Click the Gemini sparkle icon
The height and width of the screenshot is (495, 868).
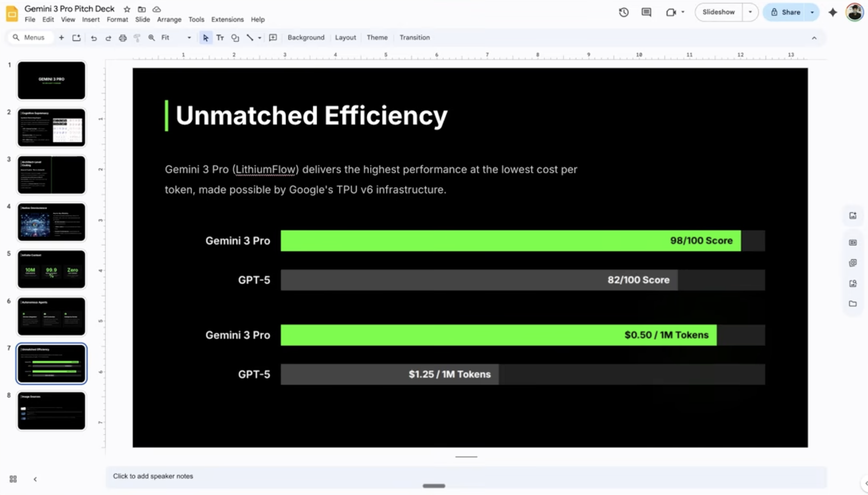[833, 12]
